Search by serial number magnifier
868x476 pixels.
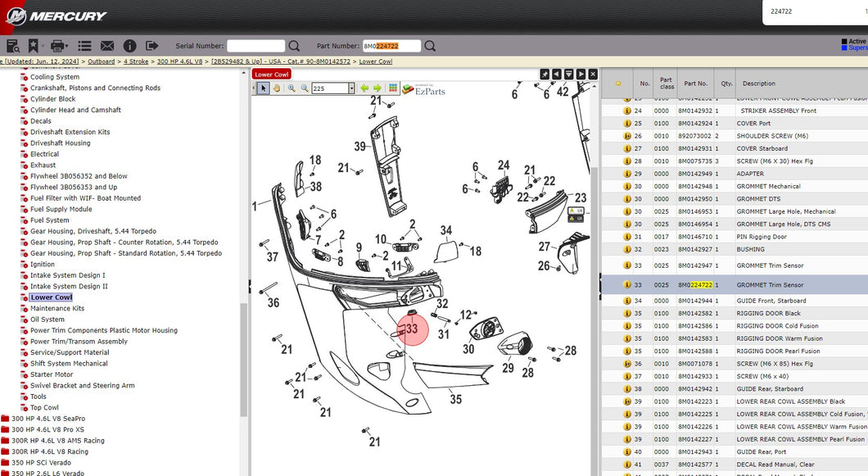pyautogui.click(x=295, y=46)
